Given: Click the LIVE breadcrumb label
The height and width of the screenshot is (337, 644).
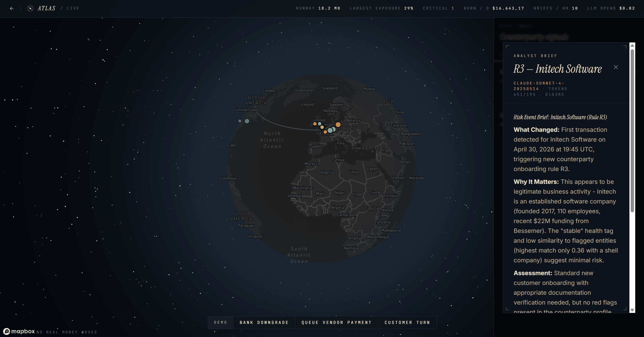Looking at the screenshot, I should tap(73, 8).
